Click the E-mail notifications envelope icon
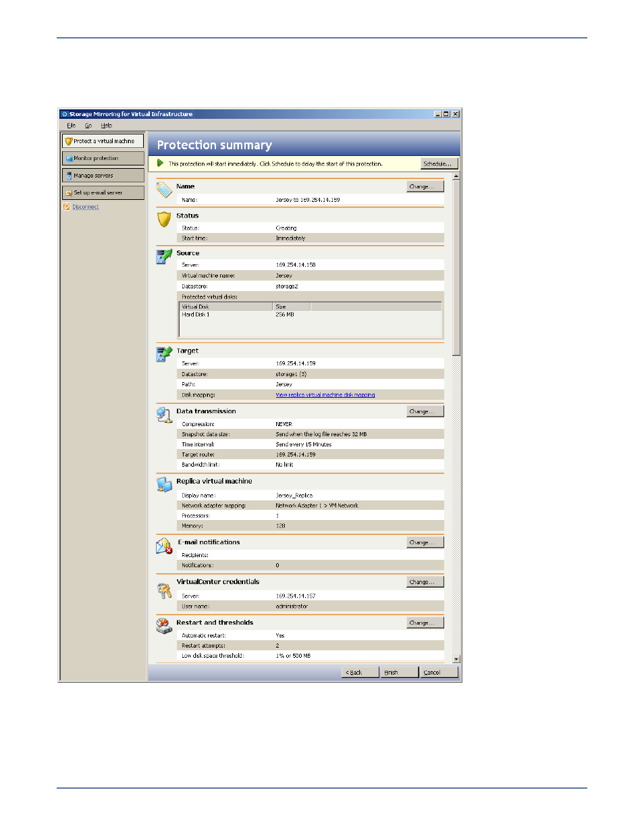 164,546
